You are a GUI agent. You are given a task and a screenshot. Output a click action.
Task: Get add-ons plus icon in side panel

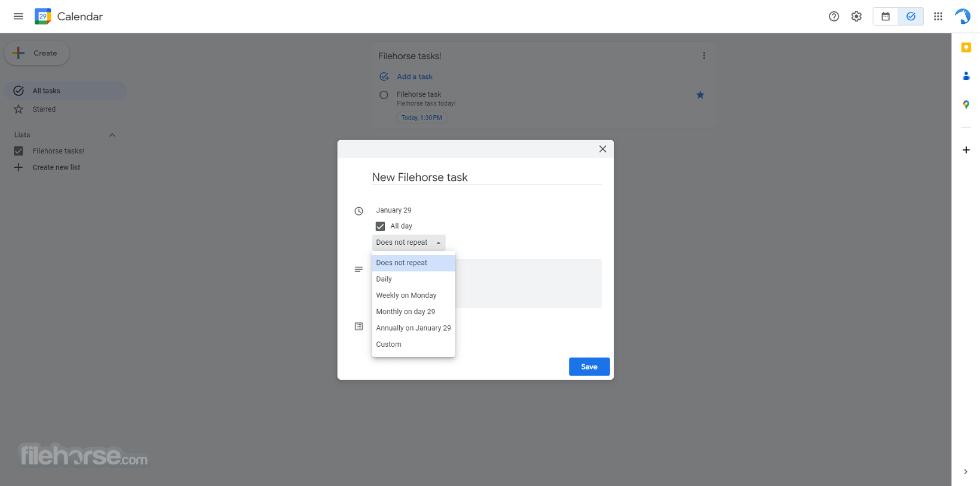966,150
